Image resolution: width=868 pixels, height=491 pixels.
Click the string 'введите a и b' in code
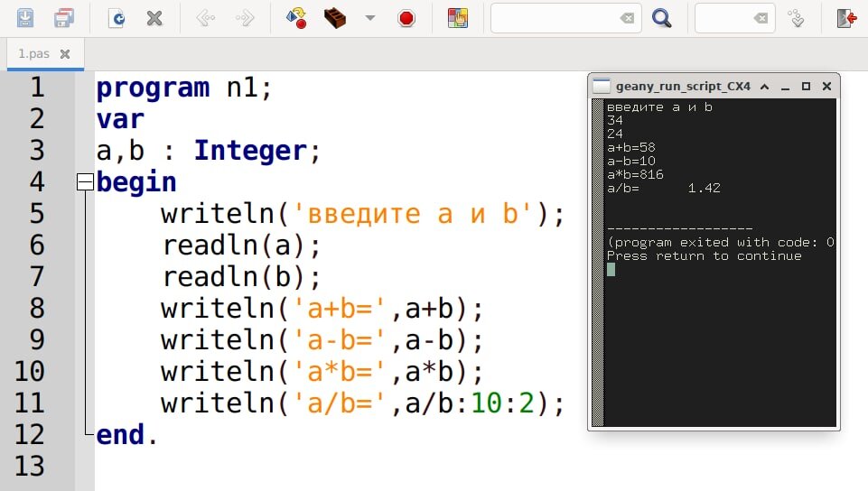412,214
